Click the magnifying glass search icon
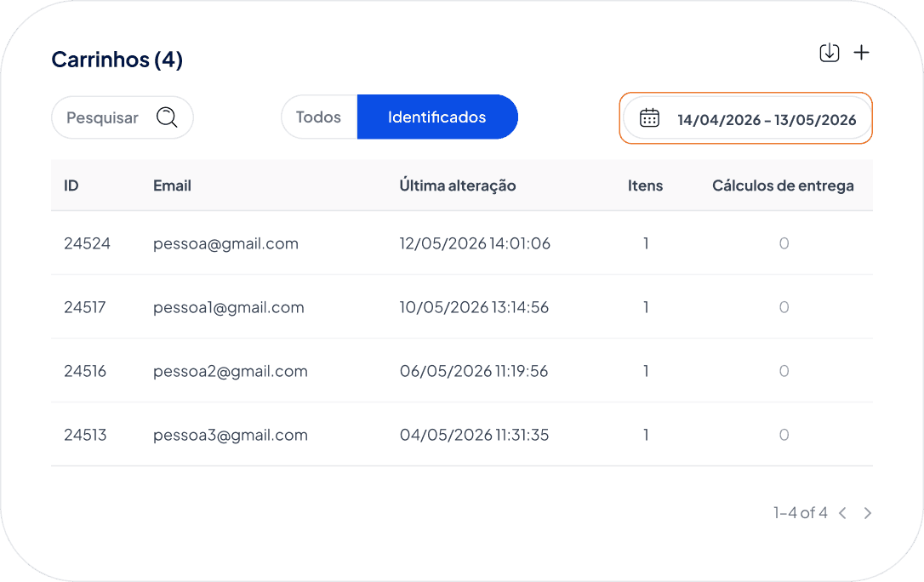Screen dimensions: 924x582 167,117
